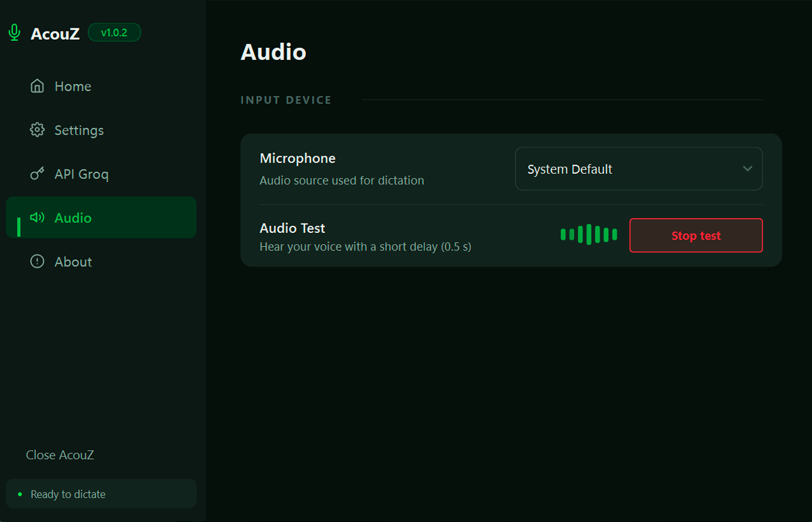812x522 pixels.
Task: Click Close AcouZ to quit the app
Action: (60, 455)
